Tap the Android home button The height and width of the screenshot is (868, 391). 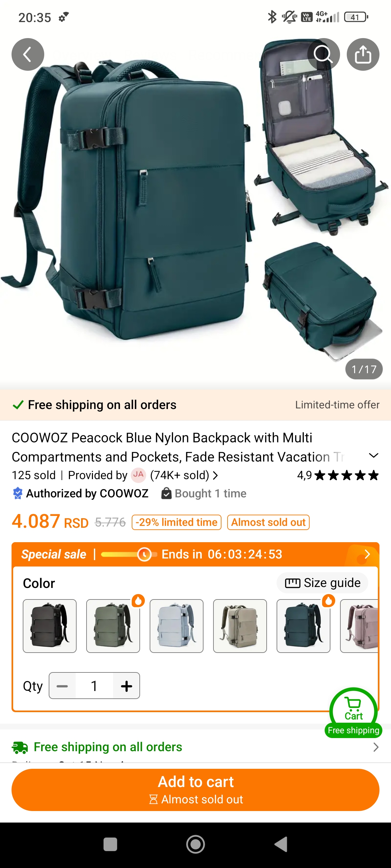pyautogui.click(x=195, y=844)
